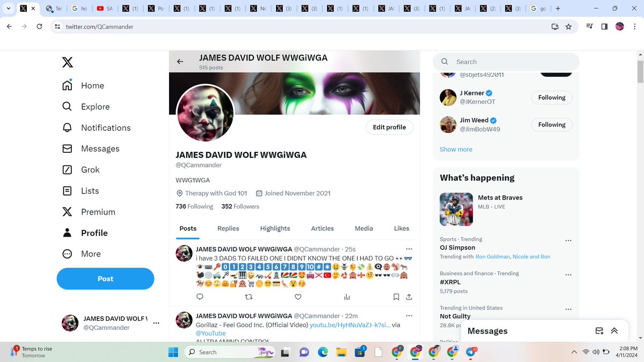Open the @YouTube mention link
This screenshot has width=644, height=362.
(211, 334)
